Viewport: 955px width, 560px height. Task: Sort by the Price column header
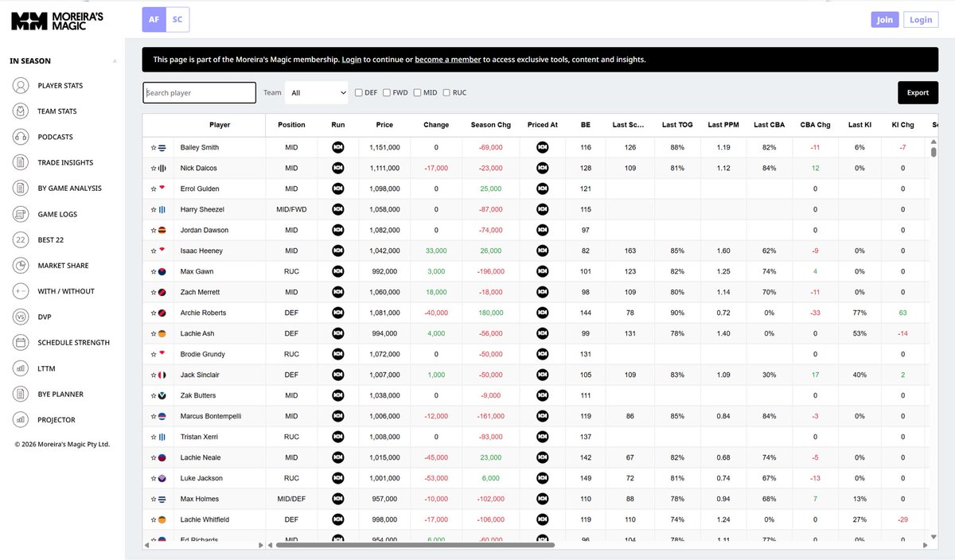(x=384, y=125)
